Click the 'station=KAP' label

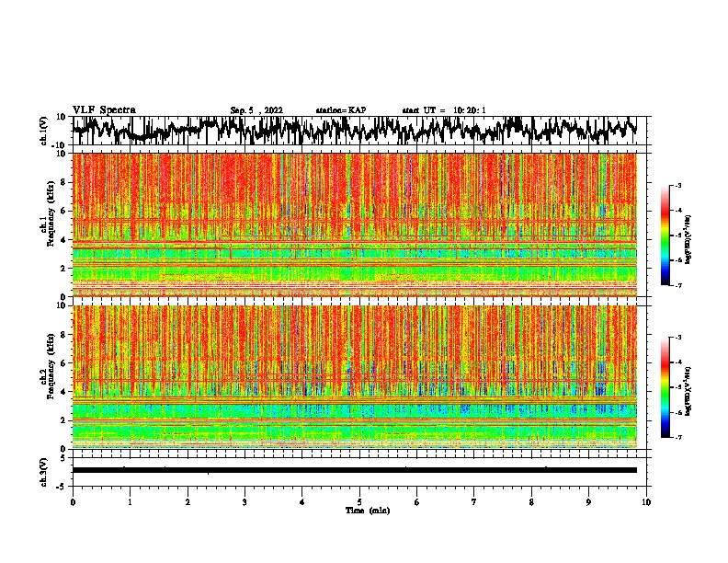341,110
